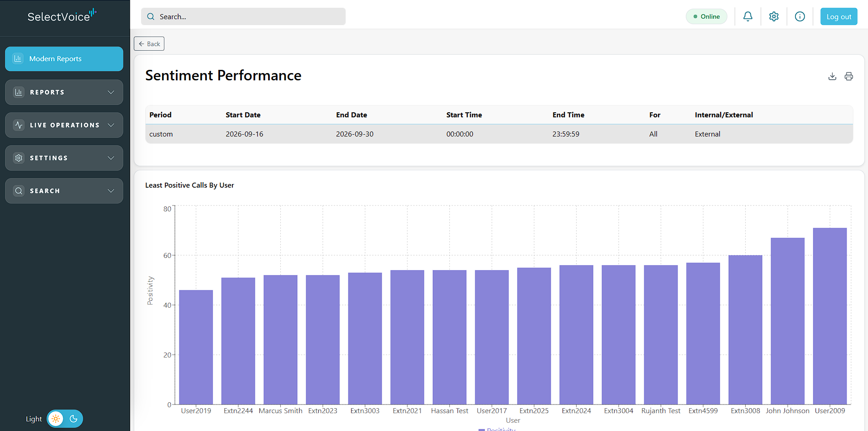Click the Extn2244 bar
The image size is (868, 431).
coord(238,341)
